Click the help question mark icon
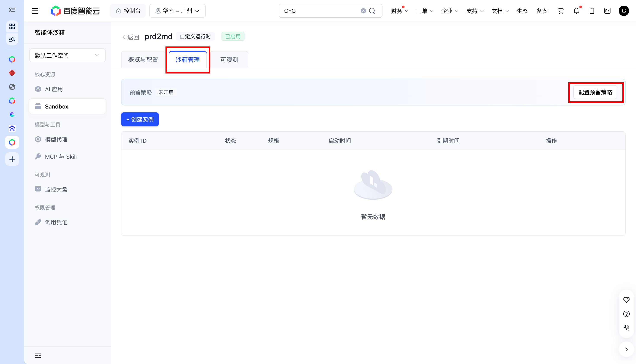 626,314
